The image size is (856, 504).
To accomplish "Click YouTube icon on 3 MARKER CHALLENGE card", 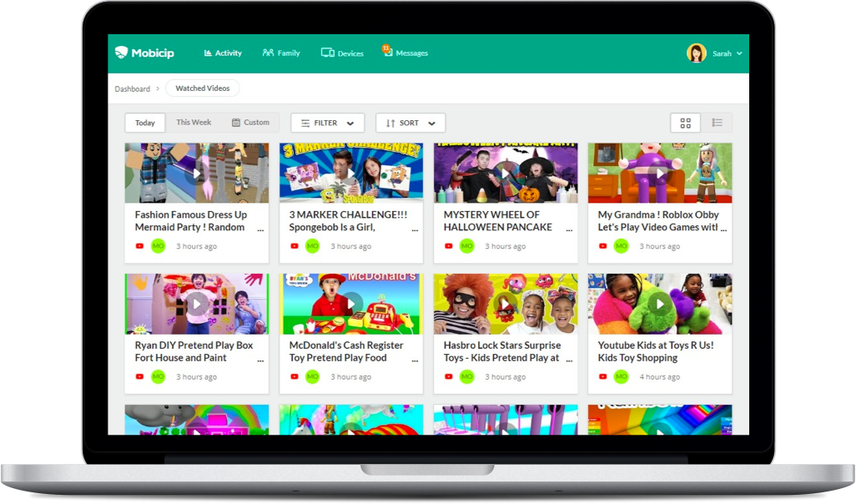I will (295, 246).
